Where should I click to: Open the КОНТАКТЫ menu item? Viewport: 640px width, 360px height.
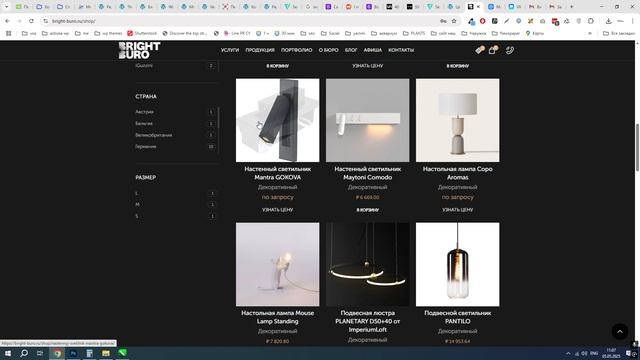[401, 50]
